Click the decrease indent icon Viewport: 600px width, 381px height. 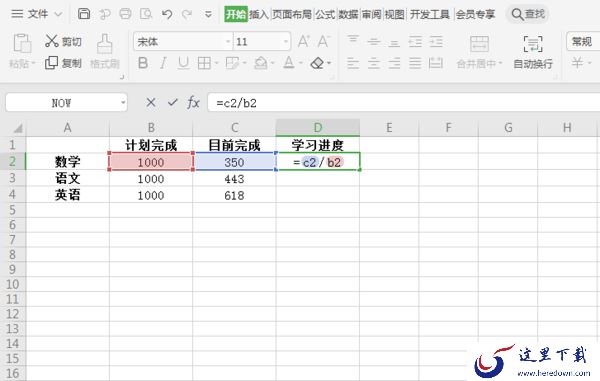pos(415,41)
